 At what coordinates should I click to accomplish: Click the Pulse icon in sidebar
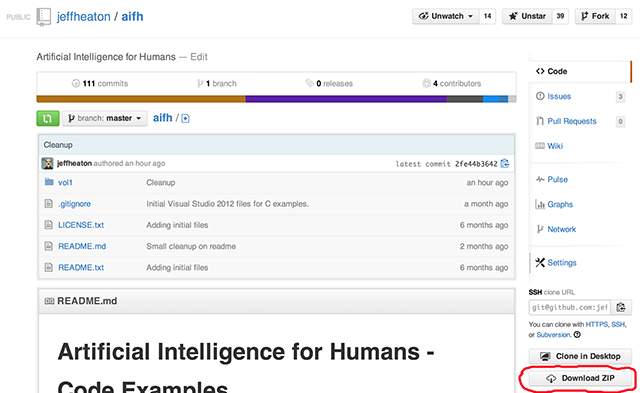coord(540,179)
